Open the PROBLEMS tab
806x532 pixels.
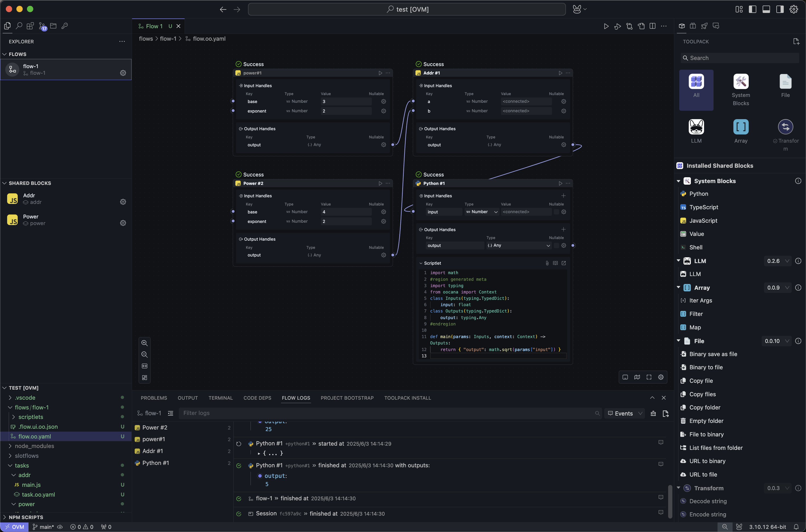[x=154, y=398]
